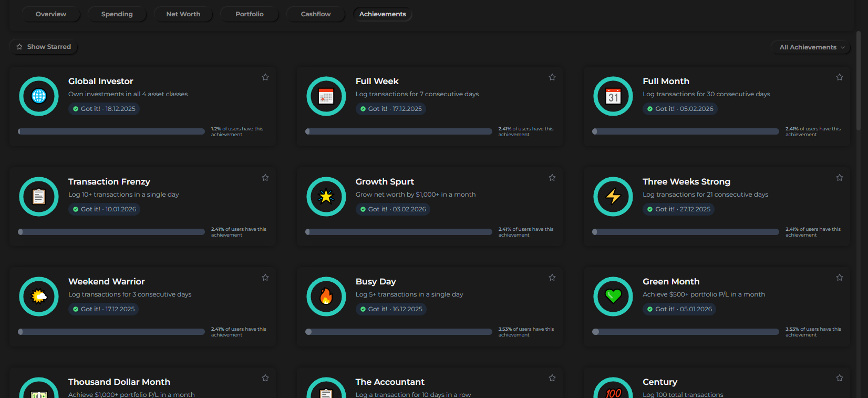Click Weekend Warrior Got it 17.12.2025 badge

pos(104,309)
